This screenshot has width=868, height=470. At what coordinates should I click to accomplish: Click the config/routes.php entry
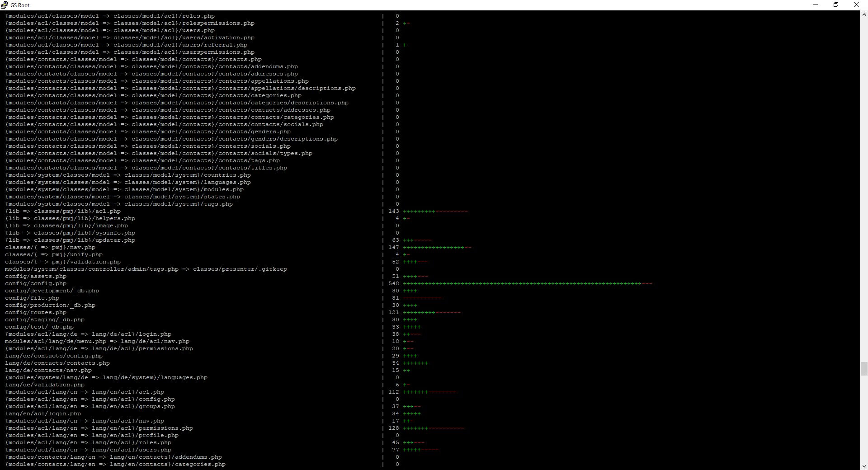(x=36, y=313)
